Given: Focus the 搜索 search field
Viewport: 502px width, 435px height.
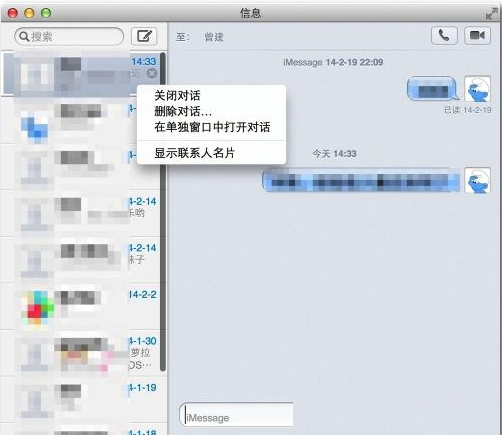Looking at the screenshot, I should pos(69,36).
